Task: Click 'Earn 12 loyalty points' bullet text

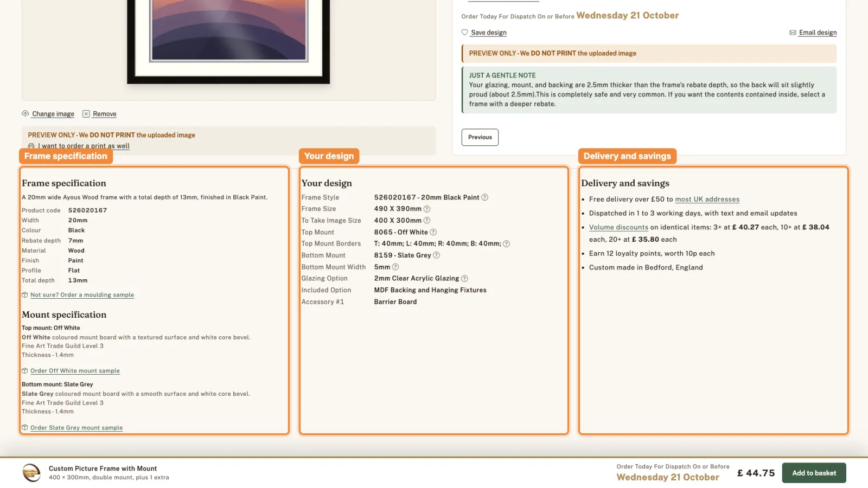Action: pos(652,253)
